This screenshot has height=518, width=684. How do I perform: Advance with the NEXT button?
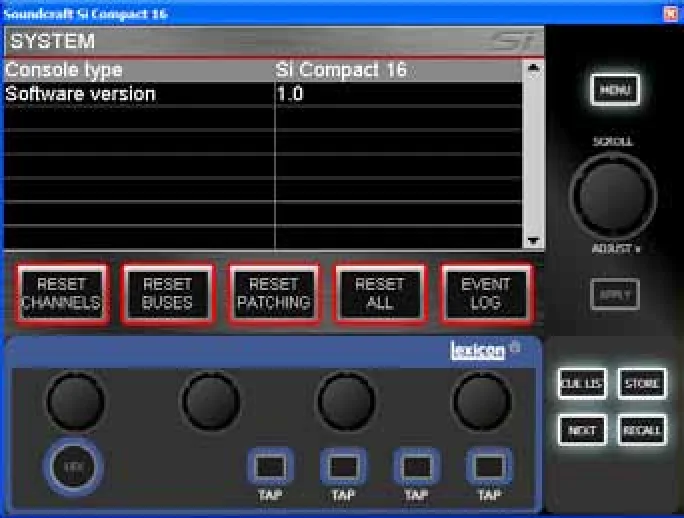tap(582, 430)
